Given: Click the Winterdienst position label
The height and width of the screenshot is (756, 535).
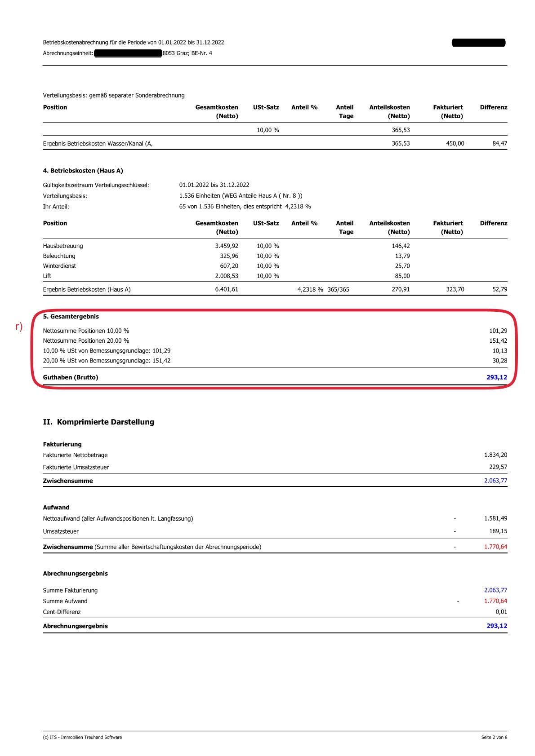Looking at the screenshot, I should coord(59,266).
